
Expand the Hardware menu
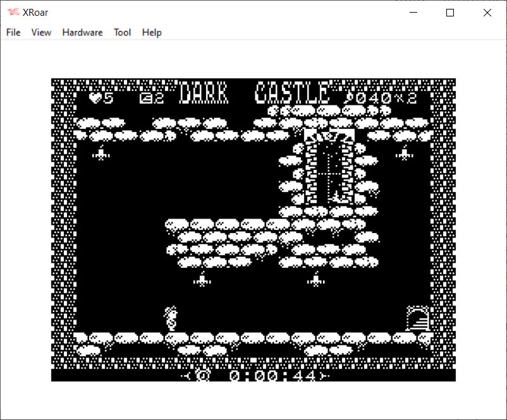point(82,32)
